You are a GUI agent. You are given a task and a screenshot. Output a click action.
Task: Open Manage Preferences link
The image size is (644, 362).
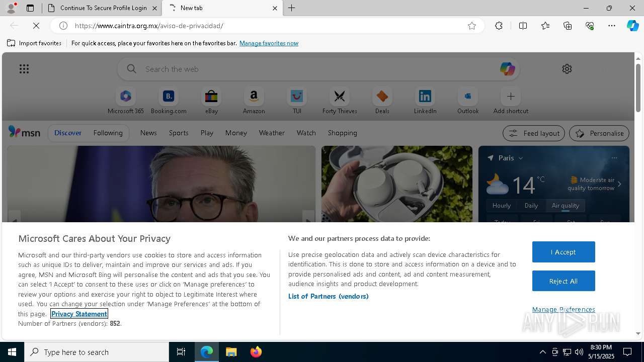[x=563, y=309]
